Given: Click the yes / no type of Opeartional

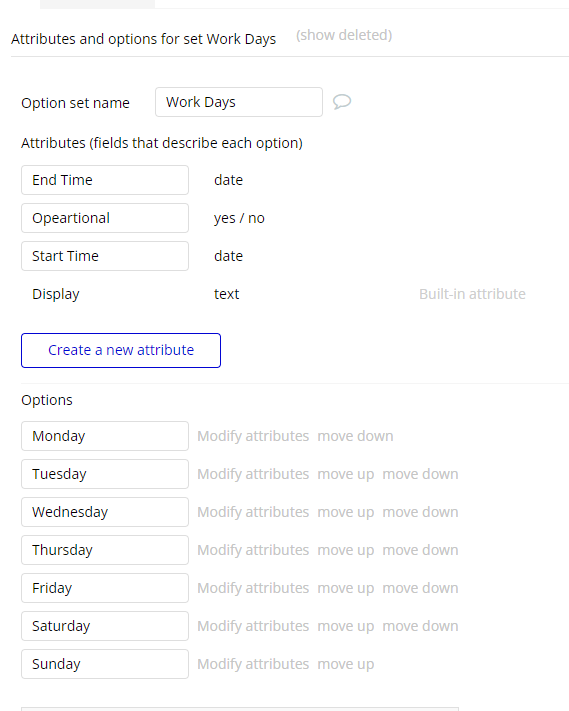Looking at the screenshot, I should (239, 218).
